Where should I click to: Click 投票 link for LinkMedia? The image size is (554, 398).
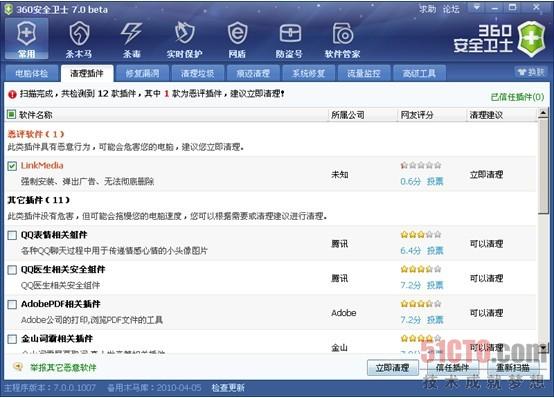click(435, 181)
